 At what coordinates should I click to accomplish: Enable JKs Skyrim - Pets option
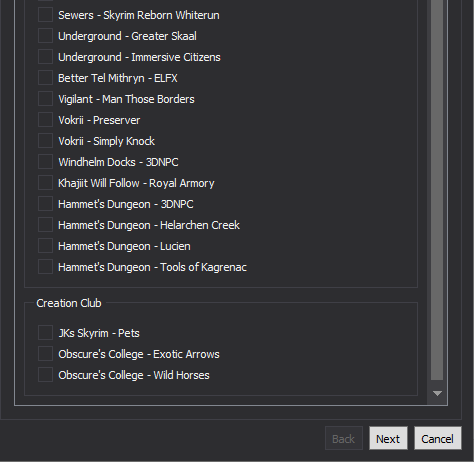click(x=45, y=333)
